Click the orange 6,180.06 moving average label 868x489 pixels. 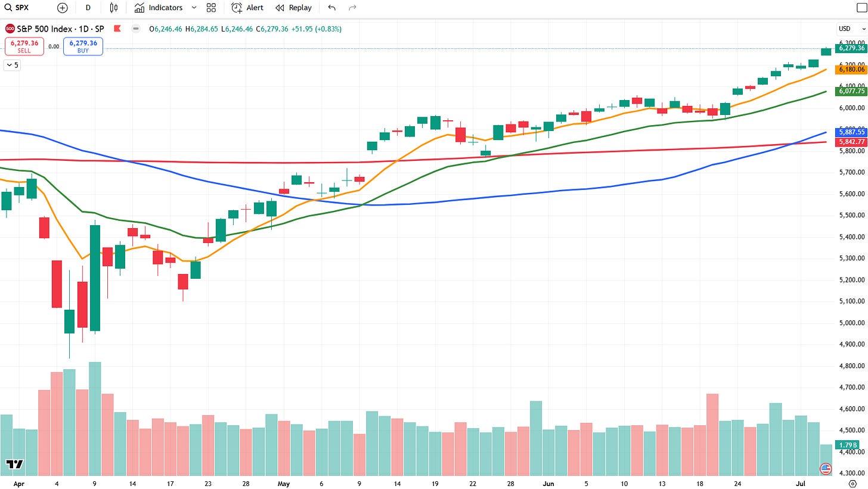click(x=850, y=70)
